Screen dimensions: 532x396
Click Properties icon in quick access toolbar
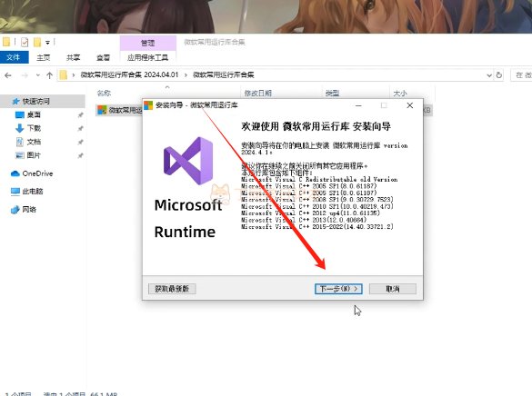point(25,43)
